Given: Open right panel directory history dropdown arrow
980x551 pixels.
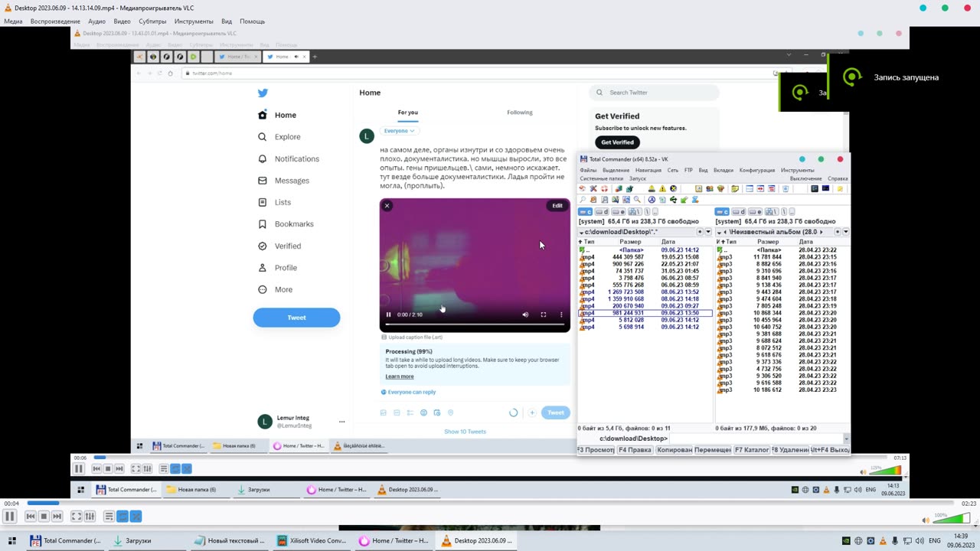Looking at the screenshot, I should click(845, 232).
